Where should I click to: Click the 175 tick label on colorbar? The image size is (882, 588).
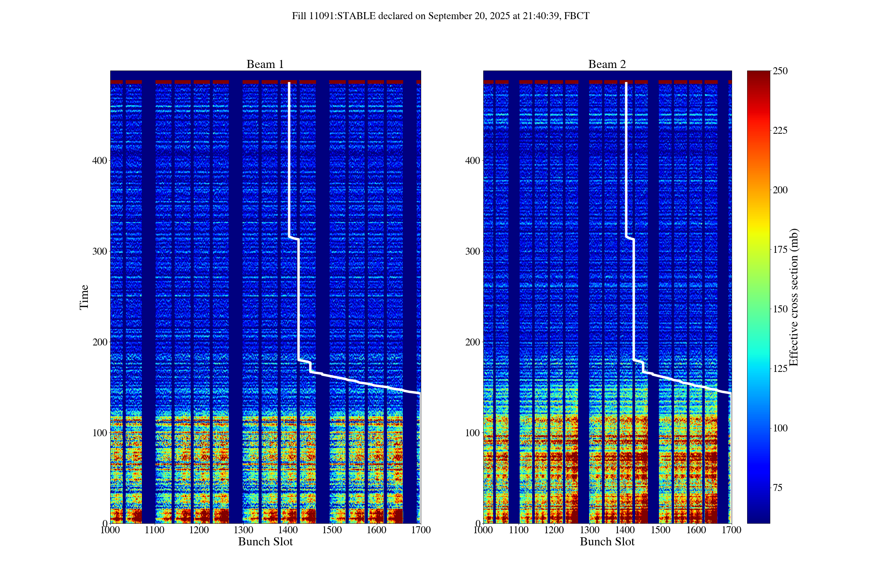(780, 250)
